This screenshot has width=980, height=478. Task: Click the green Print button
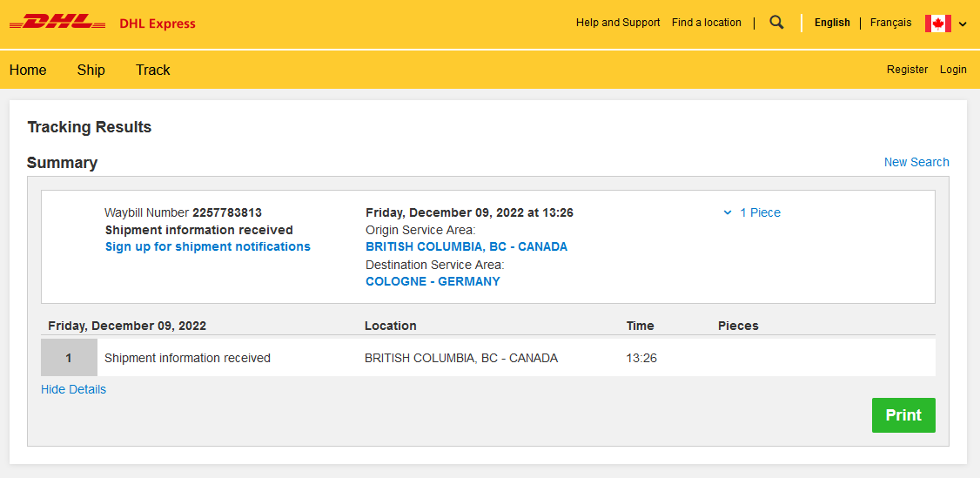pos(903,415)
